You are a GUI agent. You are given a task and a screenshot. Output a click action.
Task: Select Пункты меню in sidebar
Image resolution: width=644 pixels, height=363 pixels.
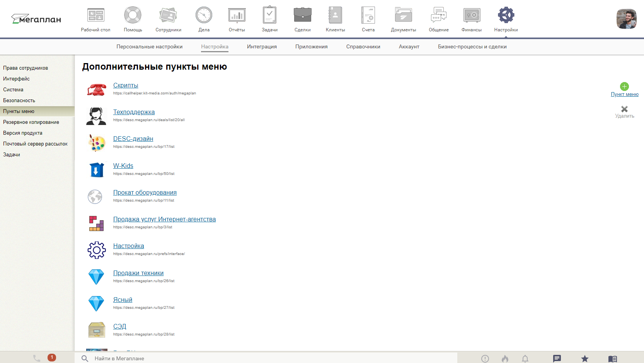click(37, 111)
